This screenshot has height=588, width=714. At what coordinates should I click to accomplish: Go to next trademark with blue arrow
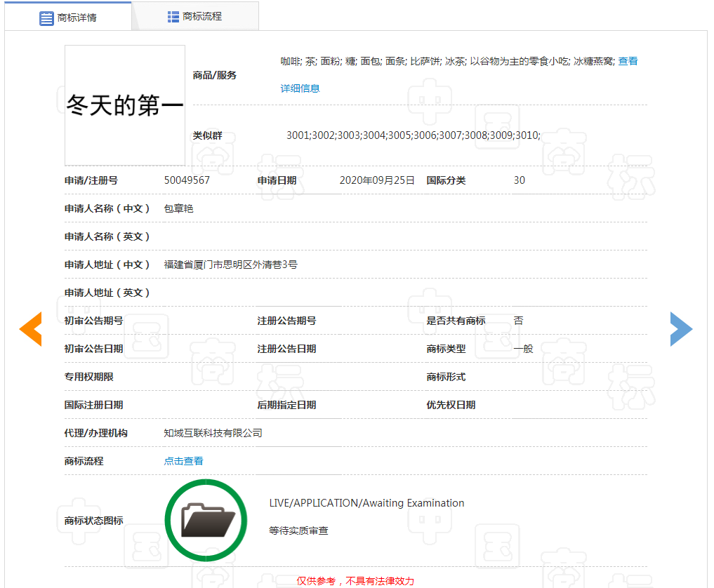681,329
